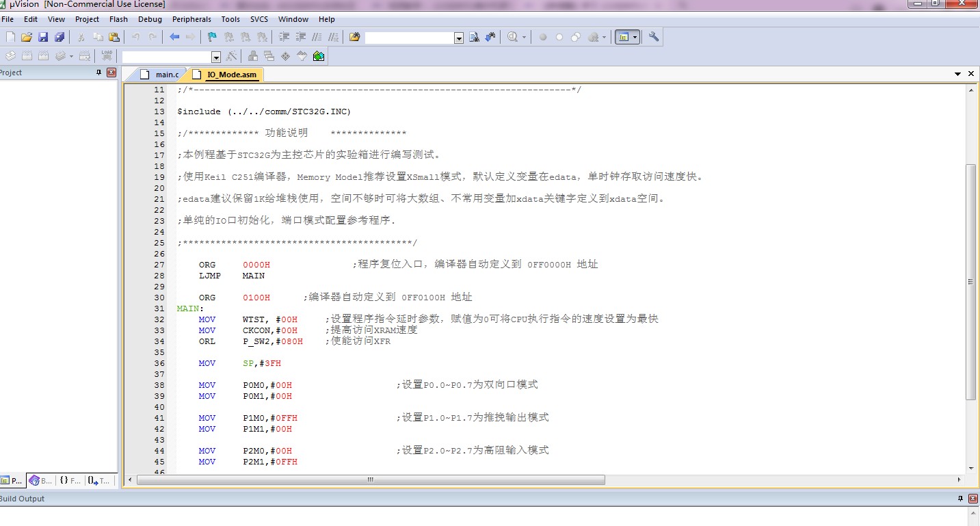Open Manage Multi-Project Workspace icon
The image size is (980, 526).
(x=269, y=56)
